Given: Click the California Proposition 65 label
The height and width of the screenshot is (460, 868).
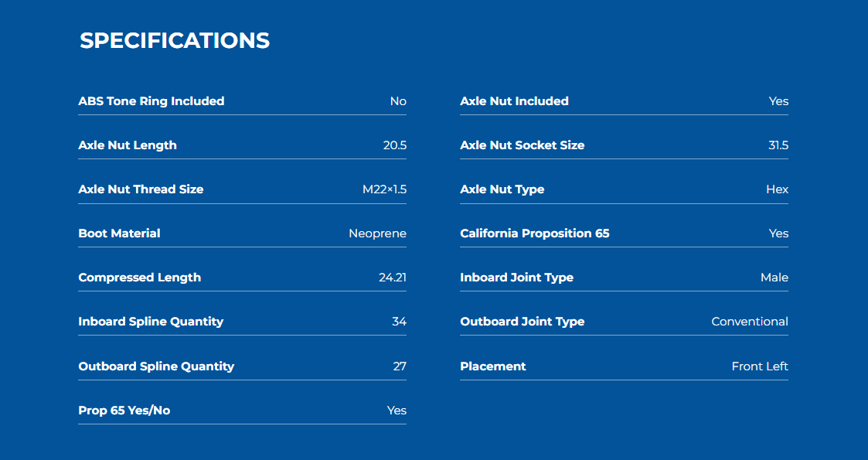Looking at the screenshot, I should point(535,233).
